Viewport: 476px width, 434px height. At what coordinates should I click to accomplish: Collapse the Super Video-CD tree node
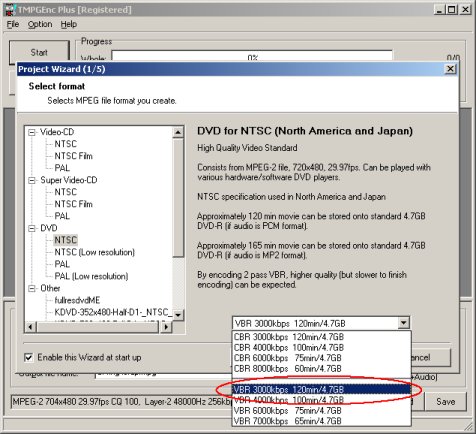click(x=32, y=180)
